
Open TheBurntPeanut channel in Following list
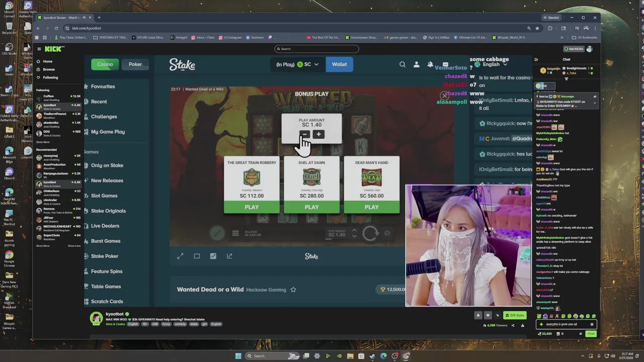click(x=58, y=115)
